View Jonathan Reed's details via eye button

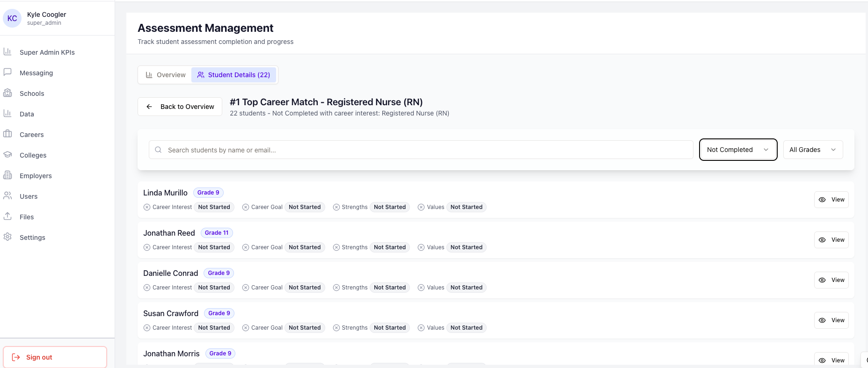831,240
